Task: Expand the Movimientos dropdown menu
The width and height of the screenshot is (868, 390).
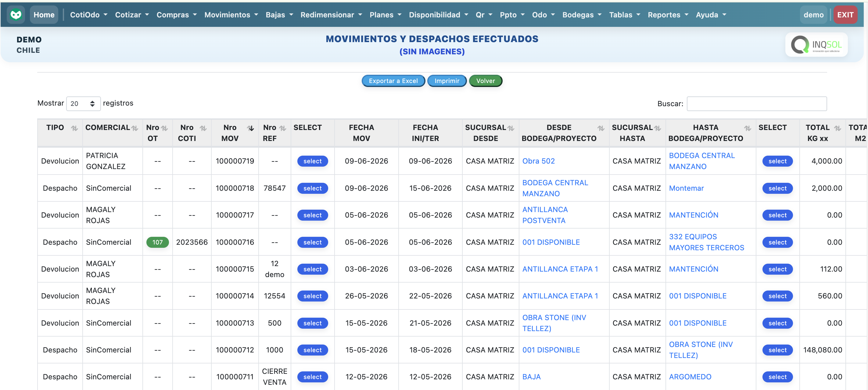Action: (231, 15)
